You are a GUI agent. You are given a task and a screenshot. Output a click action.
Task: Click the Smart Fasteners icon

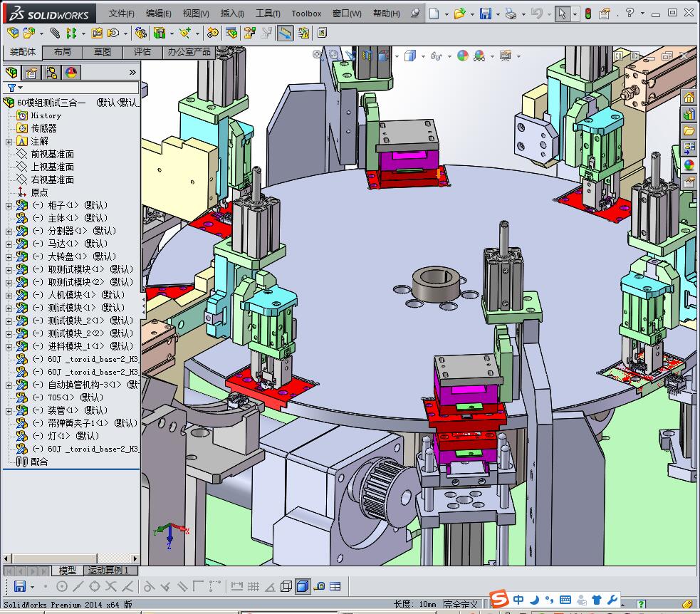97,33
